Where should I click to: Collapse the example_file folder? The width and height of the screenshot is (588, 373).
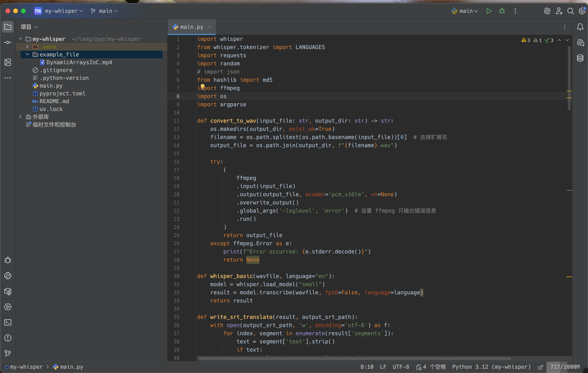point(27,55)
